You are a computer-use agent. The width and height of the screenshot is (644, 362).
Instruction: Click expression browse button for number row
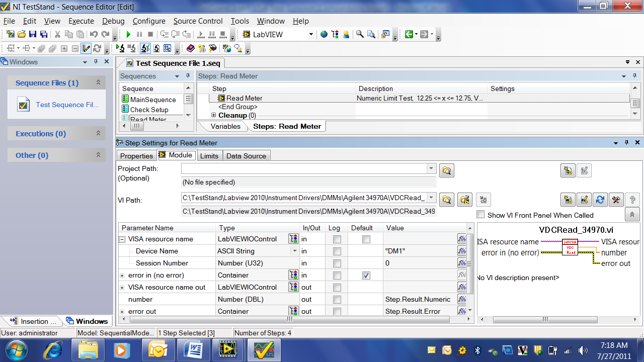(461, 299)
